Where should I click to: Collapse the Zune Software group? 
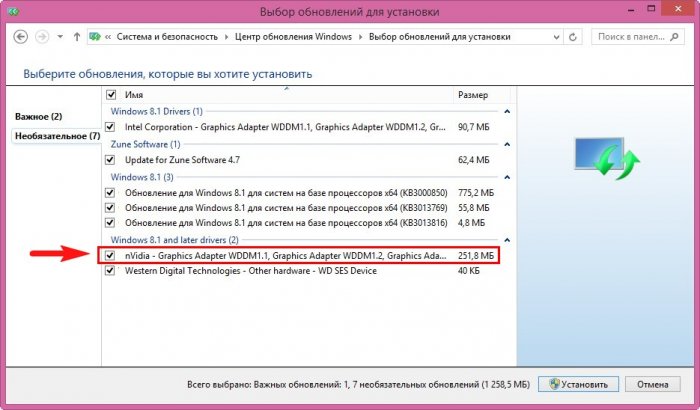point(507,144)
